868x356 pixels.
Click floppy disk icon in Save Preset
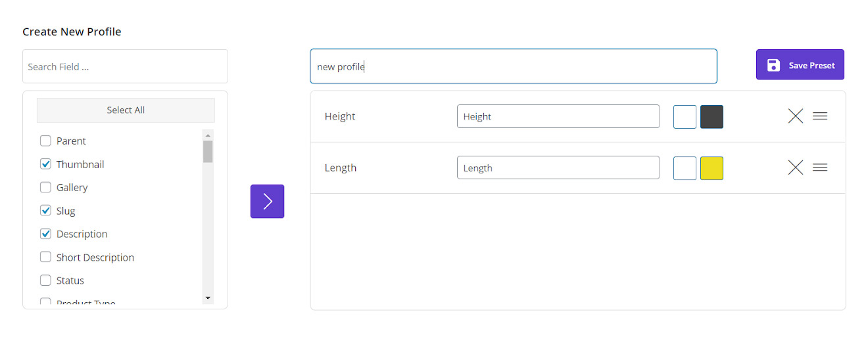[x=773, y=65]
